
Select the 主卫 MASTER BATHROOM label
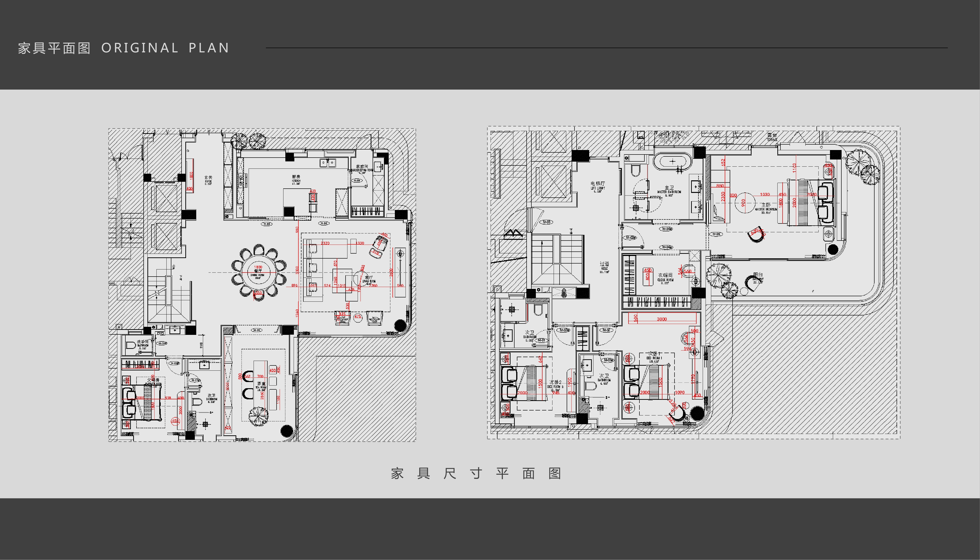point(669,191)
